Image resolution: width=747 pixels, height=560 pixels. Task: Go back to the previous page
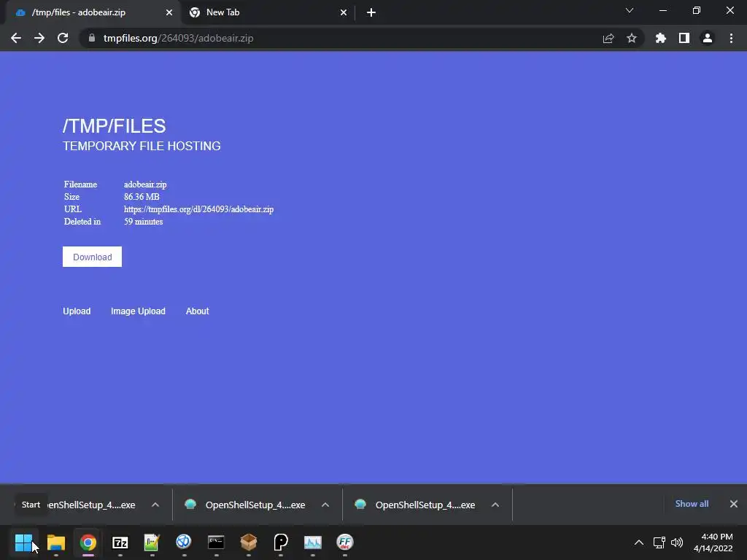point(16,38)
